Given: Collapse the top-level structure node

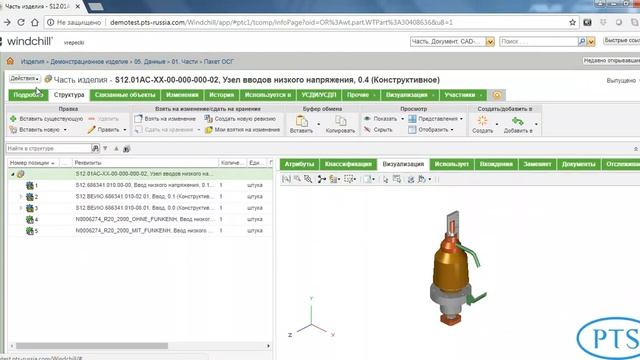Looking at the screenshot, I should click(x=13, y=174).
